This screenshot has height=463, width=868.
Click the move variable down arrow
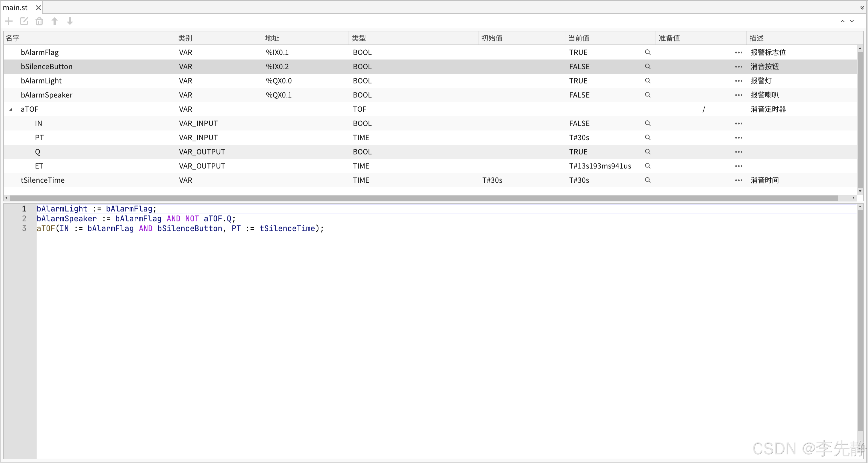[70, 21]
